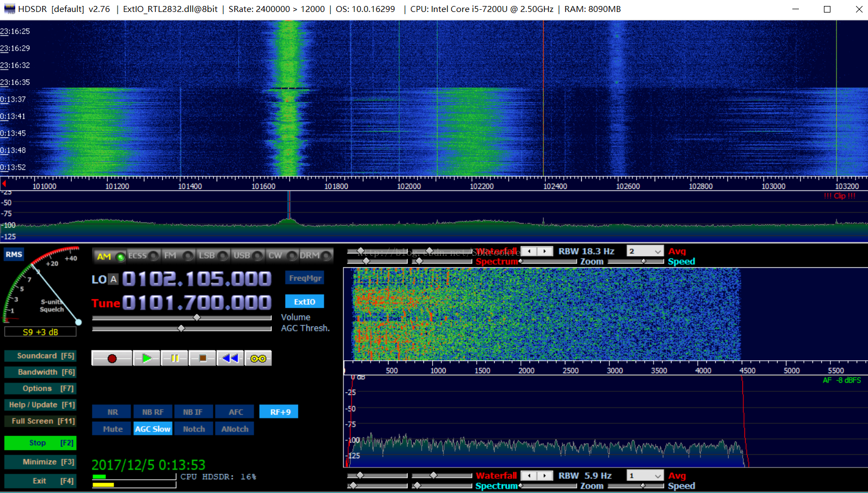The image size is (868, 493).
Task: Switch to CW mode
Action: pos(282,256)
